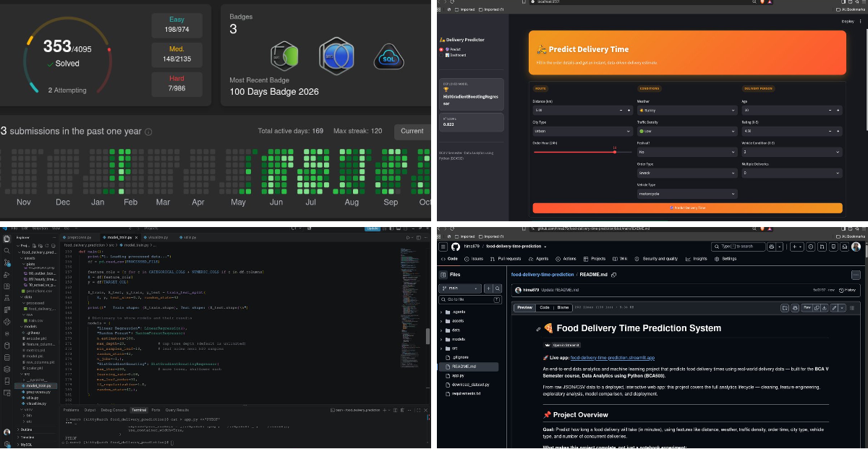
Task: Open the Vehicle Type dropdown
Action: pyautogui.click(x=686, y=194)
